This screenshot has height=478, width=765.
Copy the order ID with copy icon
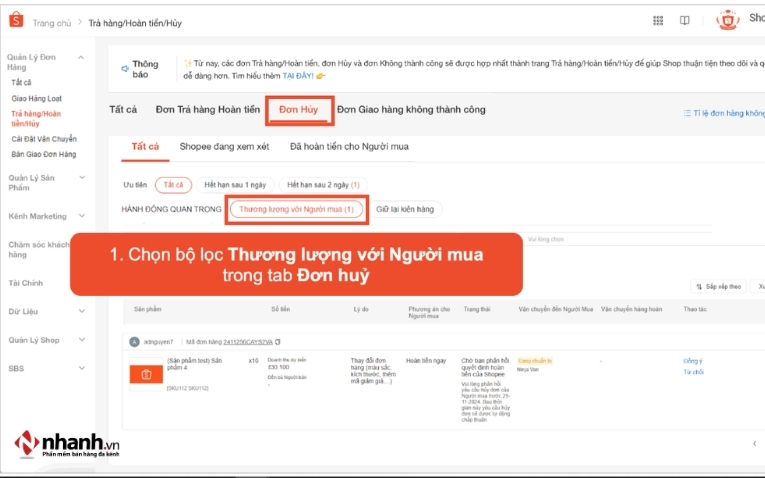[278, 342]
